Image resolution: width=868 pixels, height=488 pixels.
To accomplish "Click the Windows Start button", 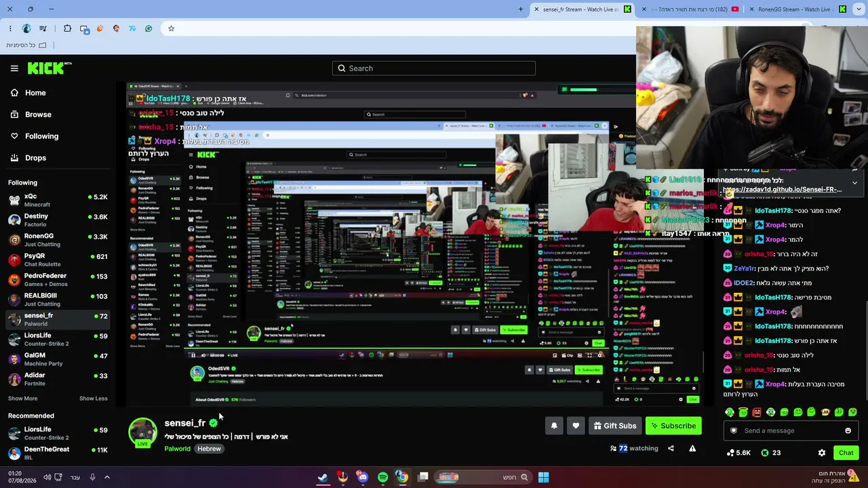I will click(543, 477).
